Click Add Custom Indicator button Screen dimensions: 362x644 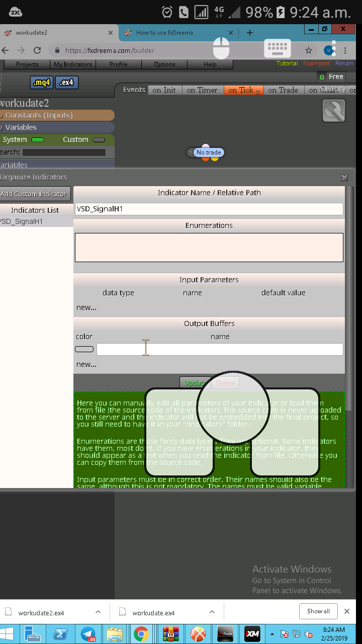(34, 194)
